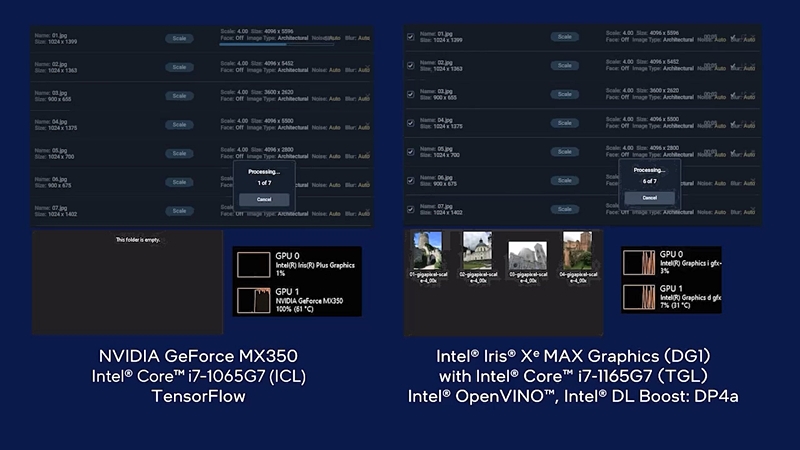Select 'Name: 07.jpg' in NVIDIA panel
Screen dimensions: 800x450
point(51,208)
